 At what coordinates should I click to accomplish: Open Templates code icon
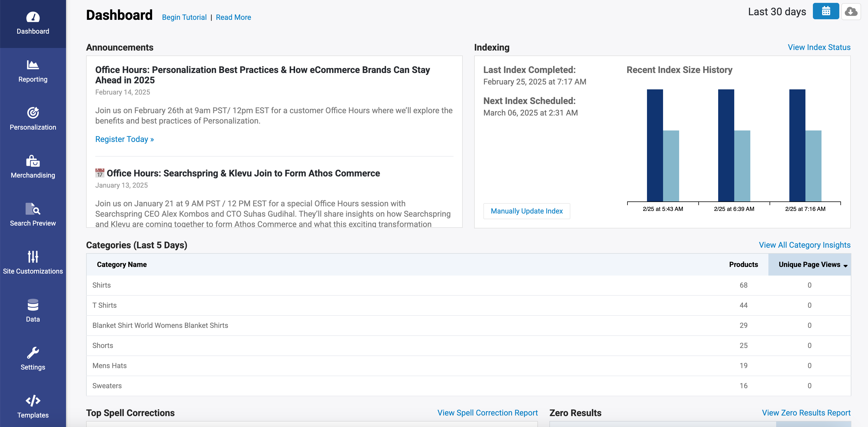[x=33, y=401]
